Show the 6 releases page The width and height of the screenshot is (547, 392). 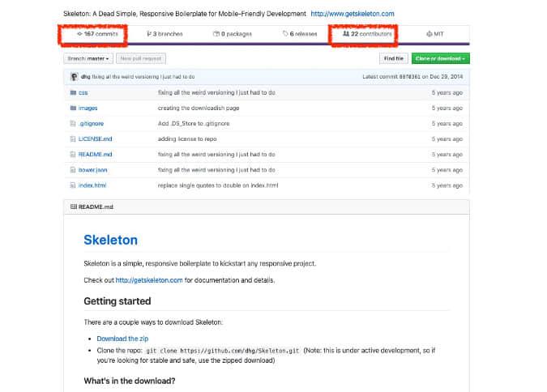pos(300,34)
